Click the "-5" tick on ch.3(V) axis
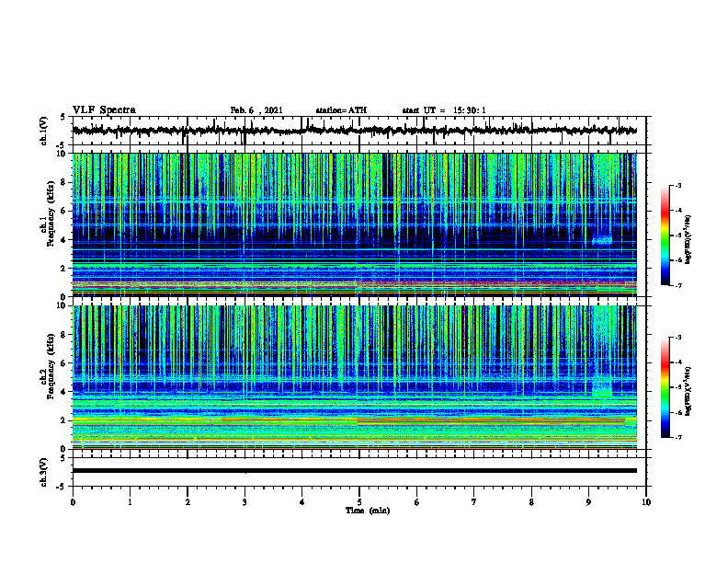The height and width of the screenshot is (563, 728). click(61, 487)
